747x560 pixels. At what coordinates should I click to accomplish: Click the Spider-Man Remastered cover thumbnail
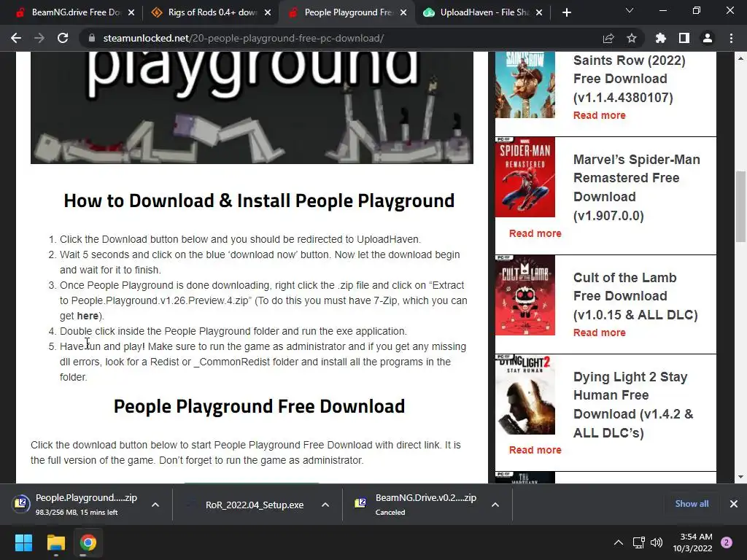525,177
